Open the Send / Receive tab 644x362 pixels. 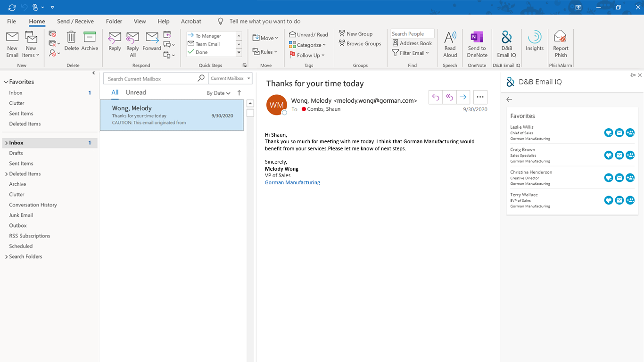coord(75,21)
